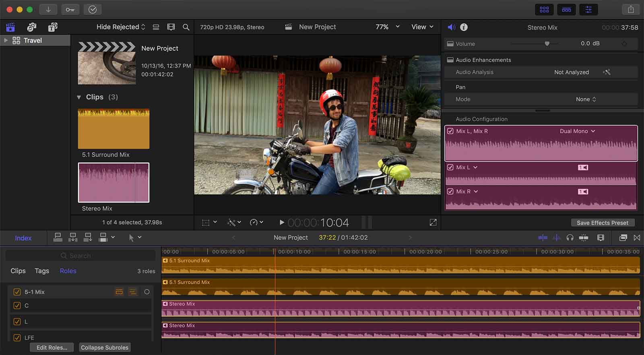Open the Pan Mode None dropdown
Screen dimensions: 644x355
586,99
